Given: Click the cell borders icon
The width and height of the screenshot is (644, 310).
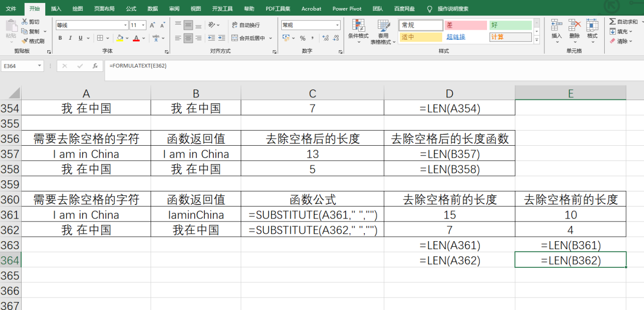Looking at the screenshot, I should (100, 38).
